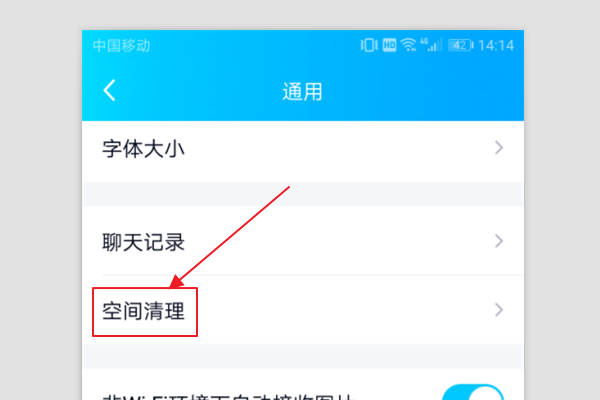Viewport: 600px width, 400px height.
Task: Tap the battery level indicator
Action: tap(461, 45)
